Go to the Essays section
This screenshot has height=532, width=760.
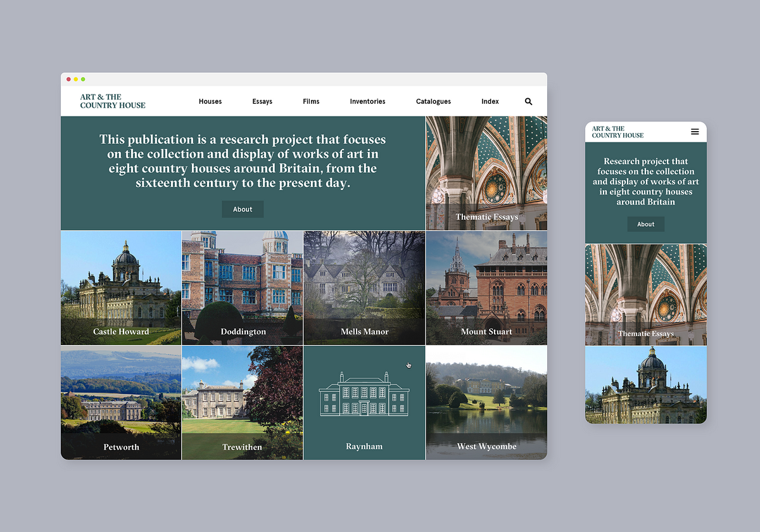[262, 101]
